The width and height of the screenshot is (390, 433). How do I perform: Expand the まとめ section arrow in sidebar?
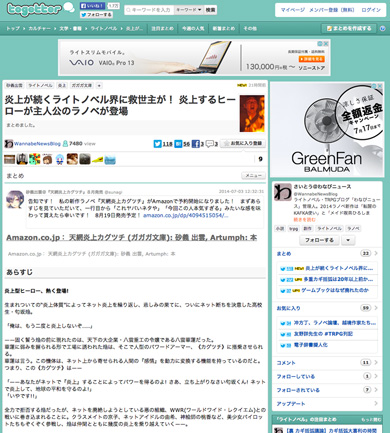376,253
